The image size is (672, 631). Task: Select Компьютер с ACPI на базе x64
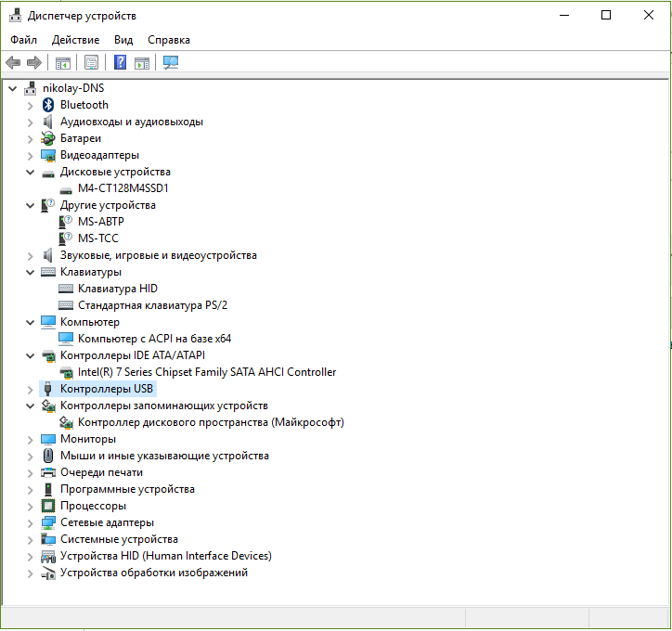tap(154, 339)
